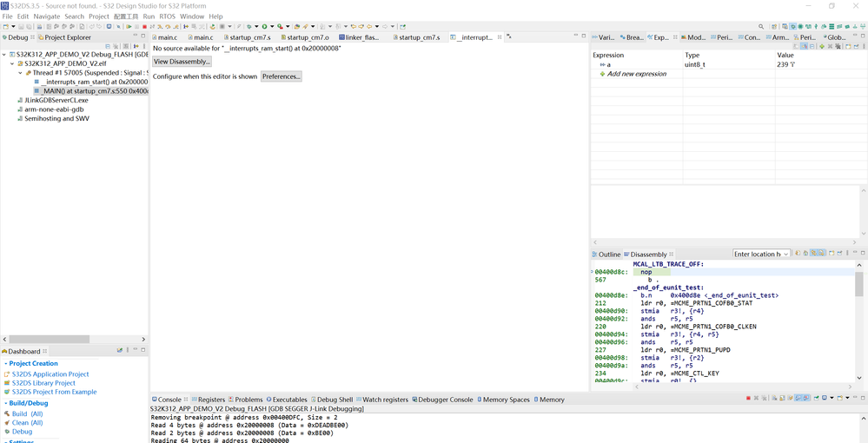The height and width of the screenshot is (443, 868).
Task: Click the View Disassembly... button
Action: point(182,62)
